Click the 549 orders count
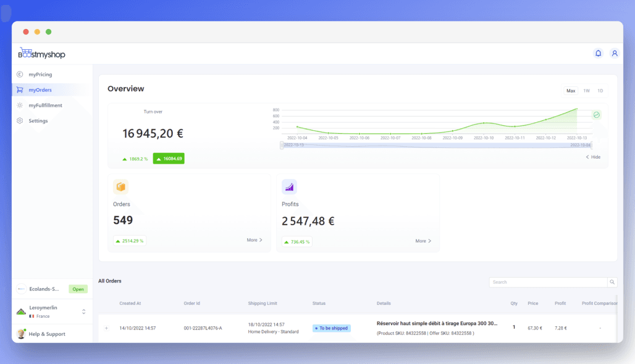Image resolution: width=635 pixels, height=364 pixels. (123, 220)
